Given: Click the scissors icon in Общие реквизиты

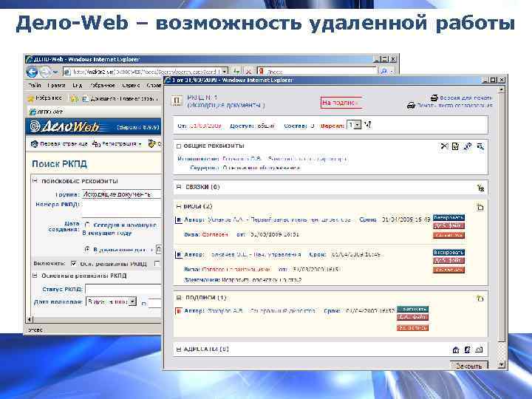Looking at the screenshot, I should [x=444, y=146].
